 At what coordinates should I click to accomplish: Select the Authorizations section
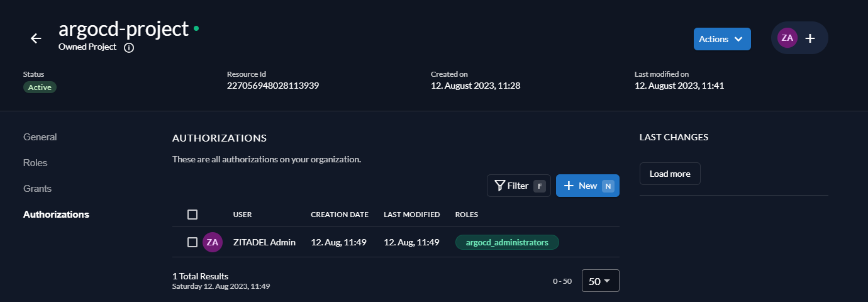(56, 215)
